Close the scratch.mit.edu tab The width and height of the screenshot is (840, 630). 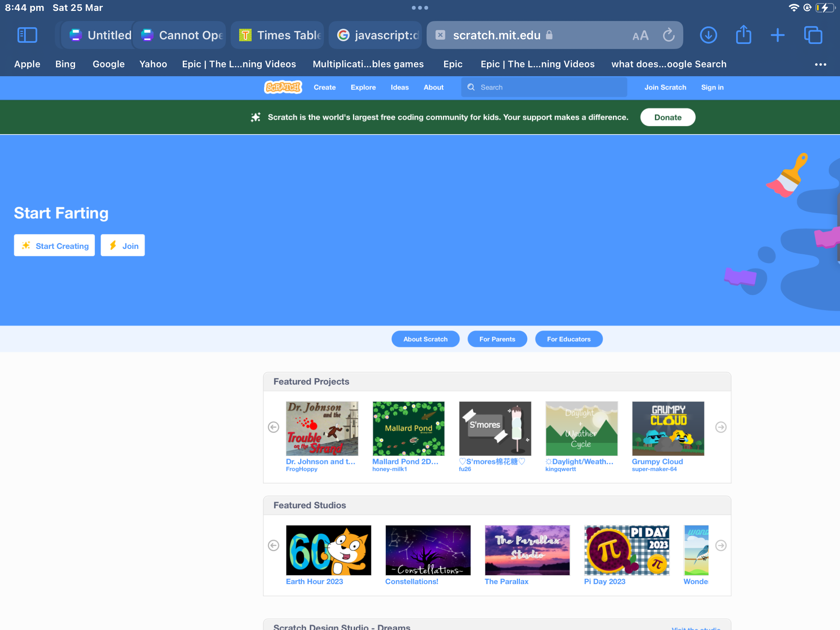coord(440,35)
